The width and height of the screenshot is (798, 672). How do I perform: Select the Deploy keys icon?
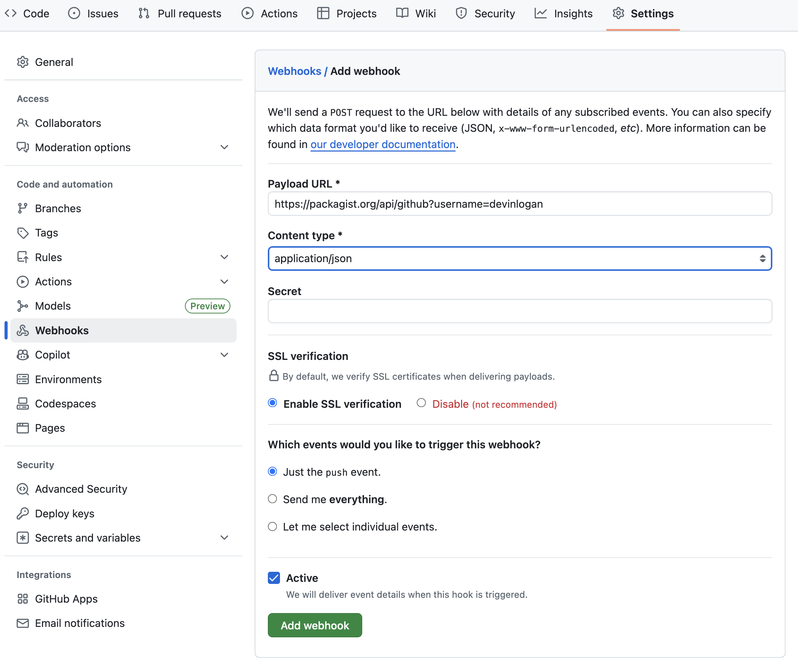23,513
